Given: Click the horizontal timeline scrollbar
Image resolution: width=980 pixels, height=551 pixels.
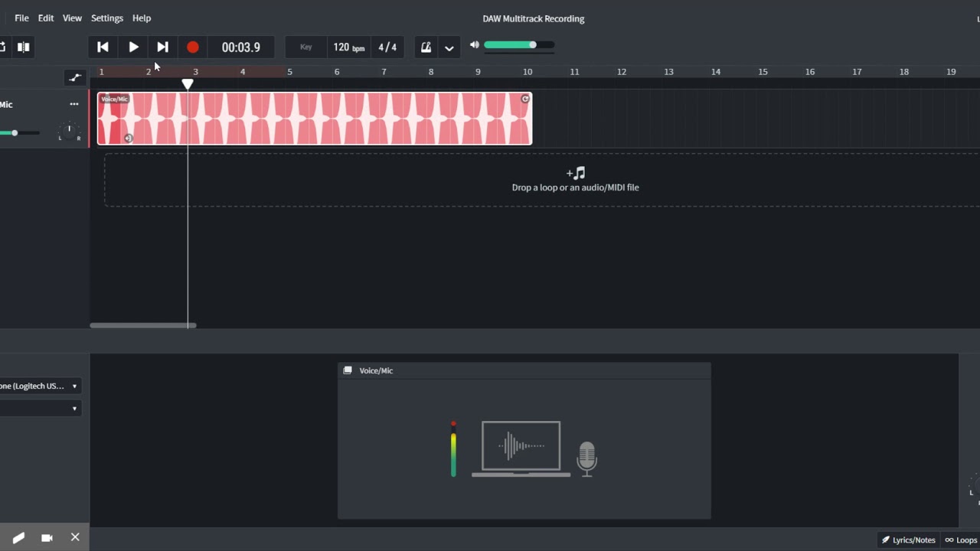Looking at the screenshot, I should coord(143,325).
